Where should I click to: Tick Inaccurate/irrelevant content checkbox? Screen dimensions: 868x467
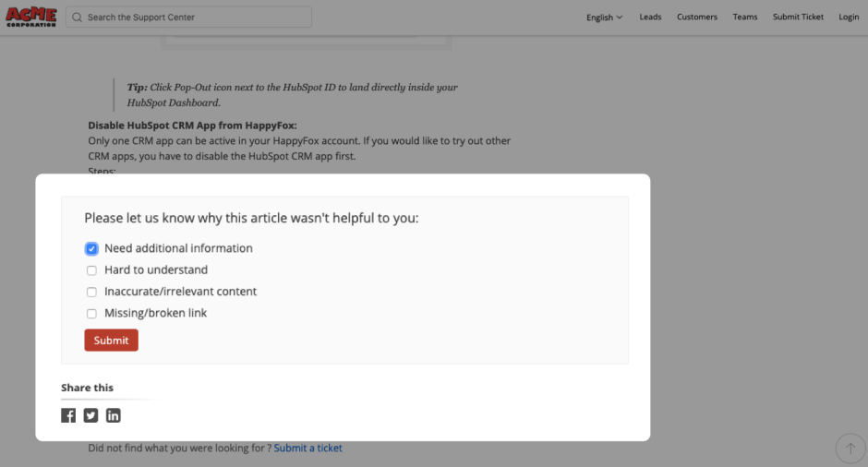(91, 293)
